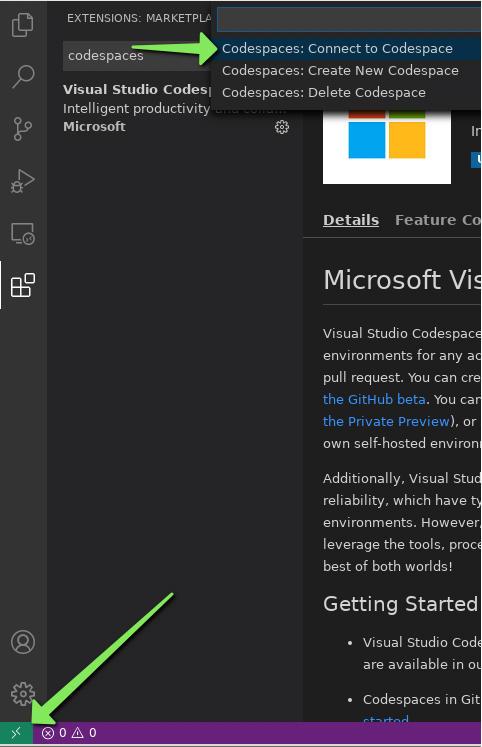Open the Manage gear in activity bar

[x=22, y=694]
